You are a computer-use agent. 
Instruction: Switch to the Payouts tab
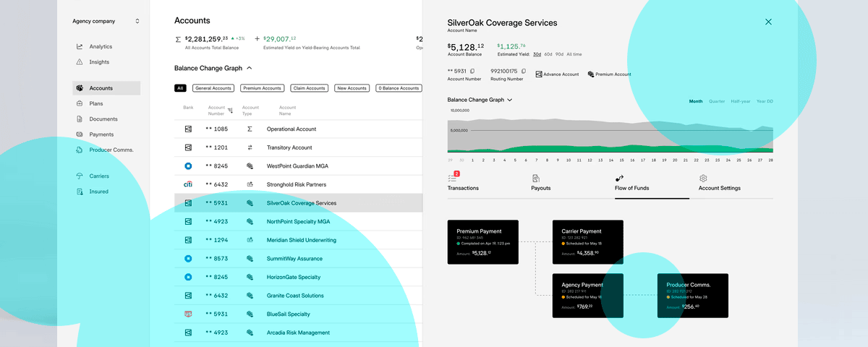click(540, 183)
